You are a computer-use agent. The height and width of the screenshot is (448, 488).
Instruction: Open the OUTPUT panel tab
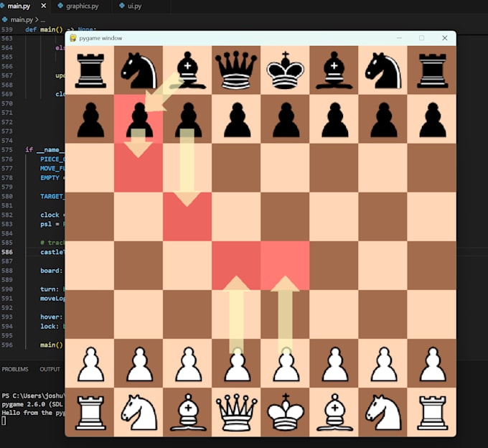[x=50, y=369]
